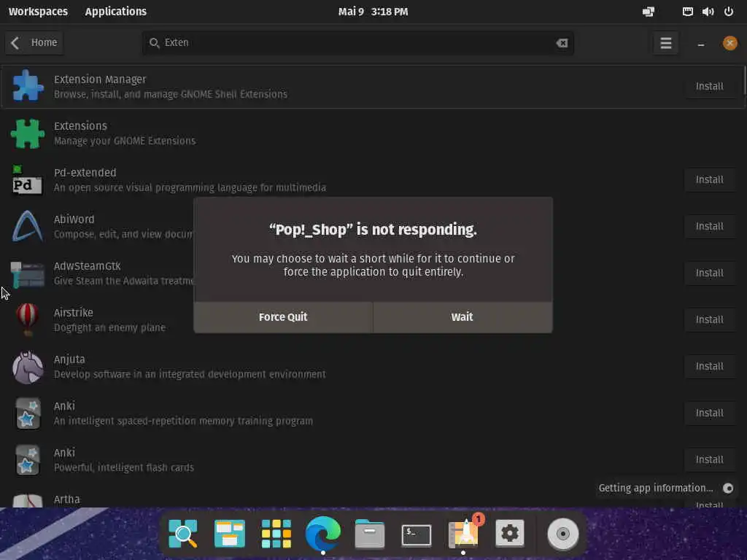Click the Anjuta horse icon
The height and width of the screenshot is (560, 747).
[27, 367]
